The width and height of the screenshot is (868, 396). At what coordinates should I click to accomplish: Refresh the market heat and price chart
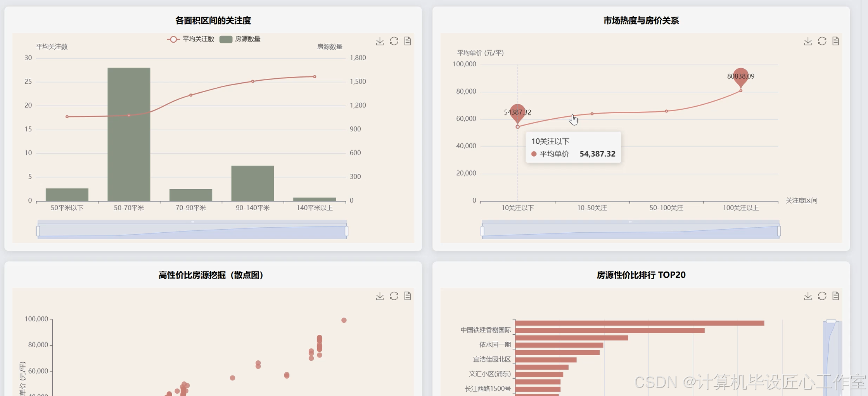tap(822, 41)
